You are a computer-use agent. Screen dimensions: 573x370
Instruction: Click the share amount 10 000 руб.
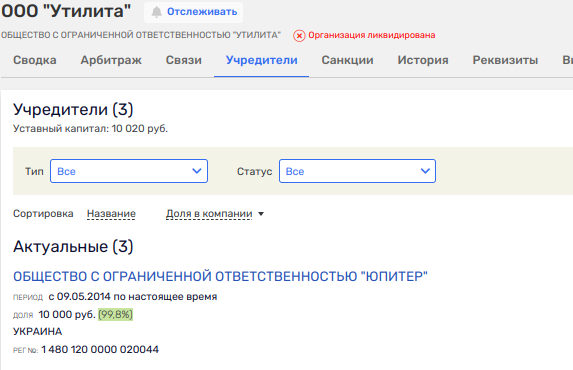(67, 314)
